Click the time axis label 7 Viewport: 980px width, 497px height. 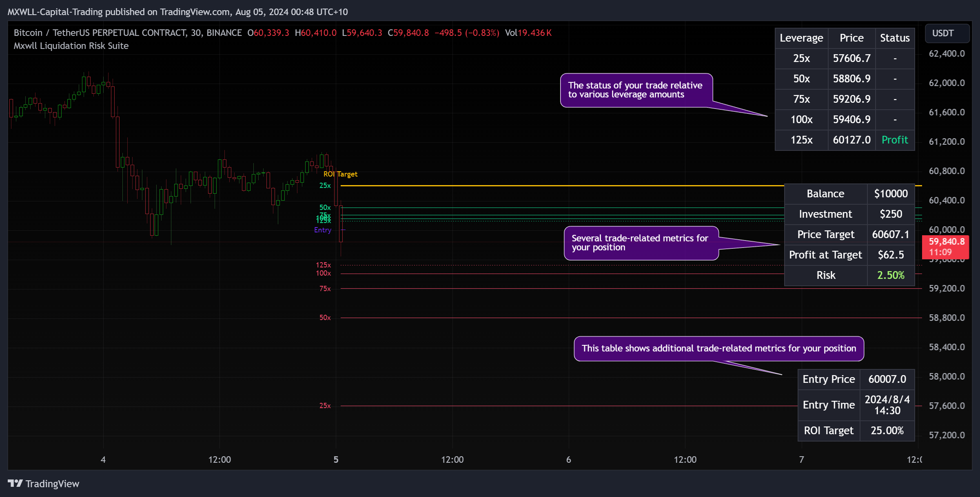click(x=801, y=459)
